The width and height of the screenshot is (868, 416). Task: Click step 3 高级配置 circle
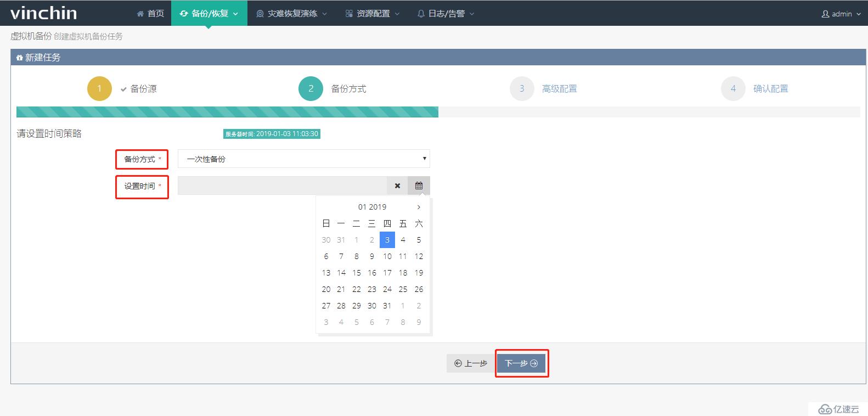(522, 88)
